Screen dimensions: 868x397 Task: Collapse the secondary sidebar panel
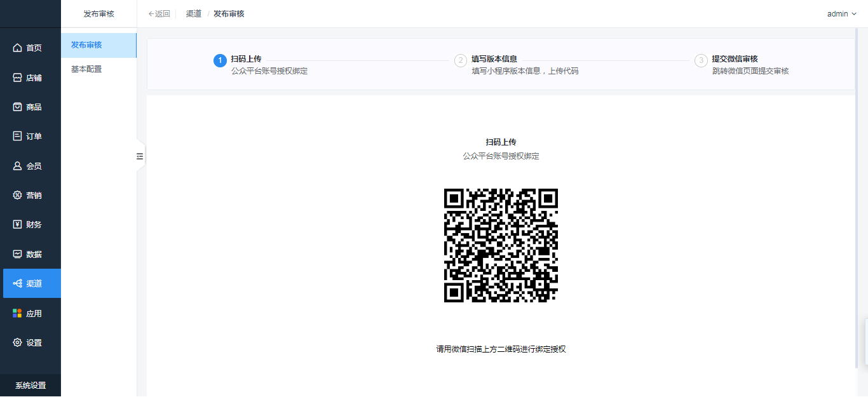click(140, 156)
